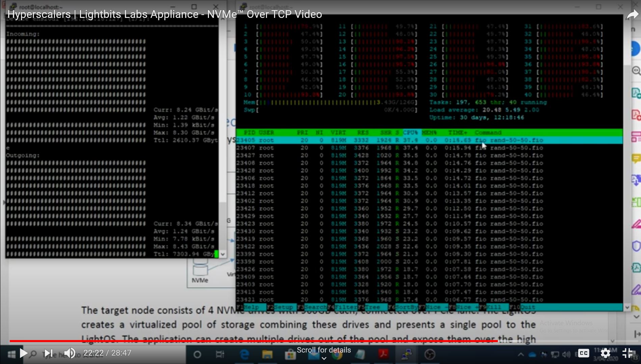Screen dimensions: 641x364
Task: Click the Load average 20.48 readout
Action: pos(484,110)
